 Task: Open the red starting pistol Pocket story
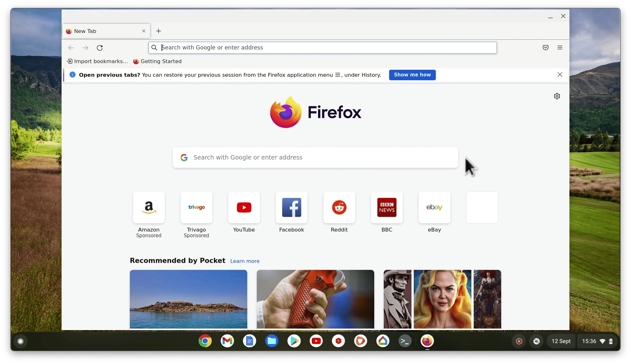(x=315, y=299)
